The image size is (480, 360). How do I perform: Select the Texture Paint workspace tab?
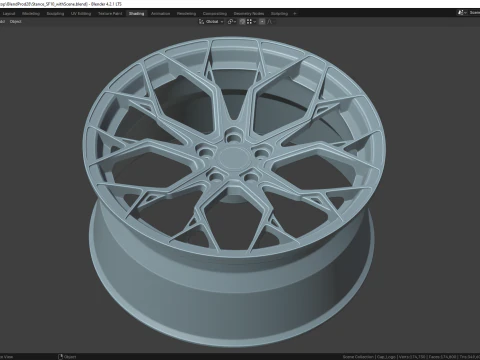pyautogui.click(x=110, y=14)
